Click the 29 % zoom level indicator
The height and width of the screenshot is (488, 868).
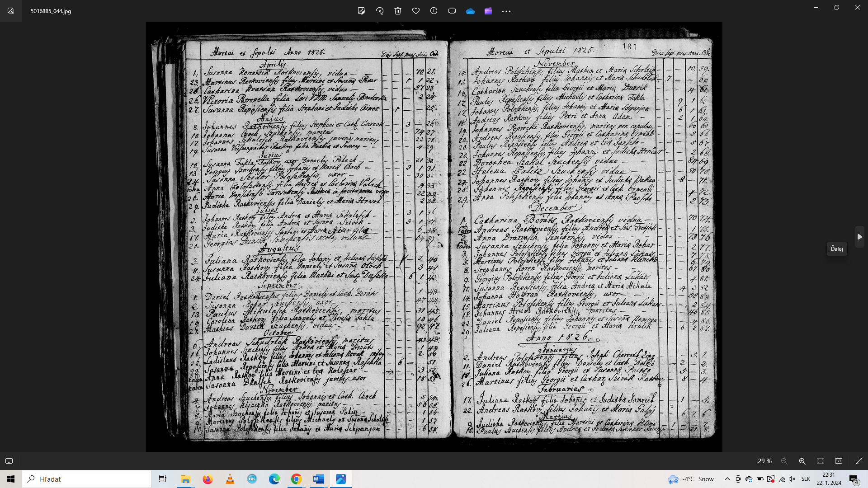(x=764, y=461)
